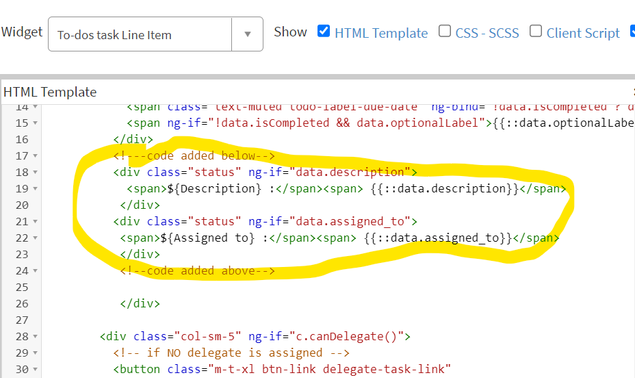The width and height of the screenshot is (635, 378).
Task: Click line number 16 in the gutter
Action: click(x=22, y=139)
